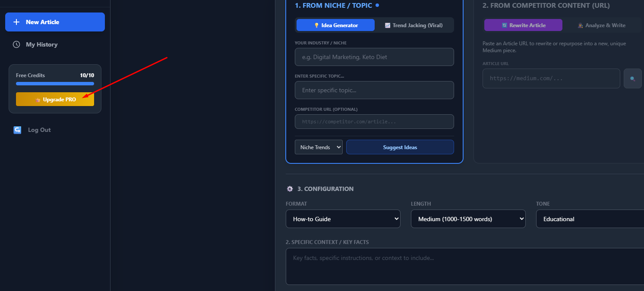Image resolution: width=644 pixels, height=291 pixels.
Task: Switch to the Trend Jacking (Viral) tab
Action: tap(414, 25)
